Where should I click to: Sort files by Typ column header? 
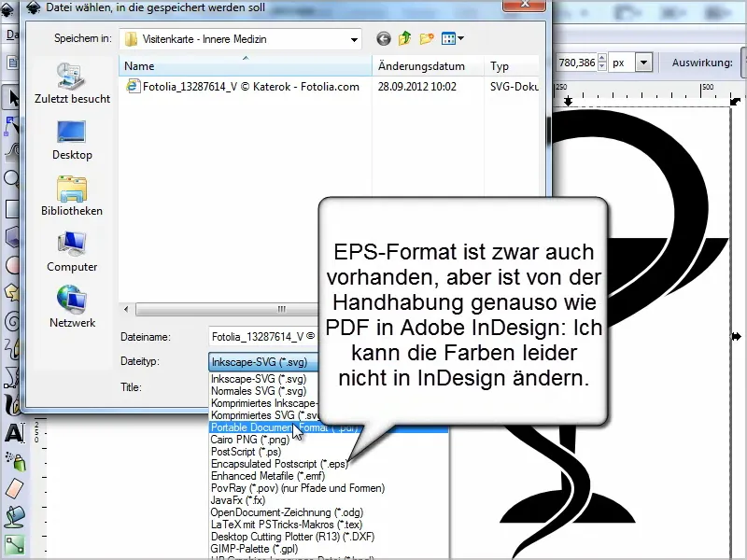coord(511,66)
